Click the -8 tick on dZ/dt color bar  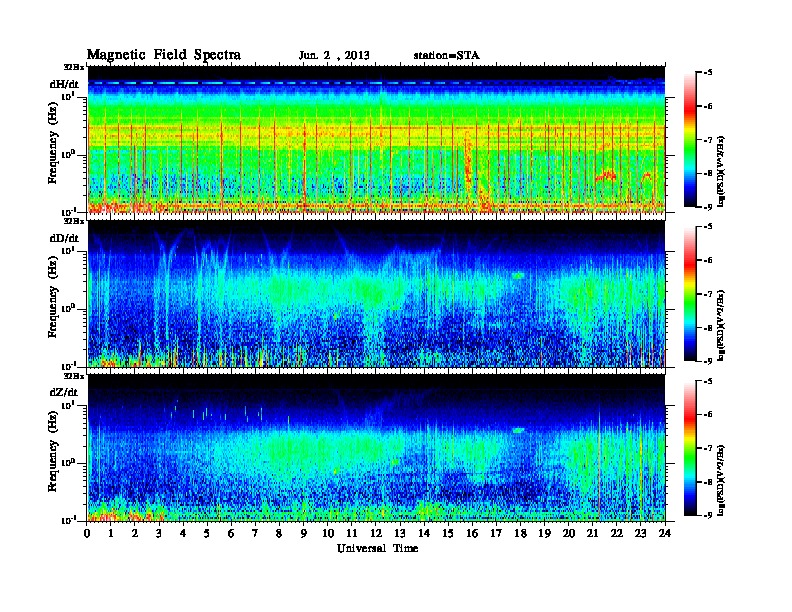pyautogui.click(x=708, y=482)
